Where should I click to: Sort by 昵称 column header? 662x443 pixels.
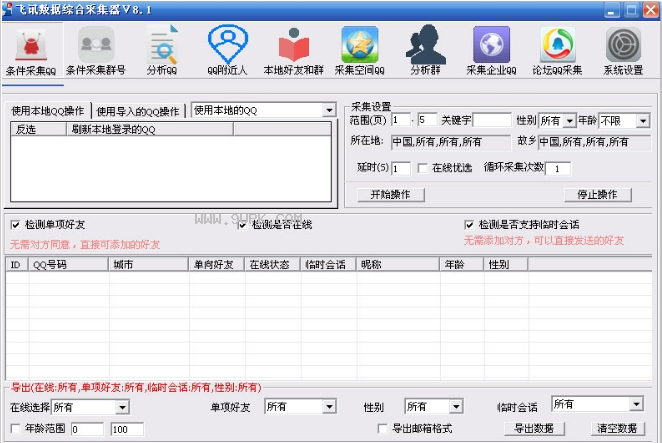coord(398,265)
